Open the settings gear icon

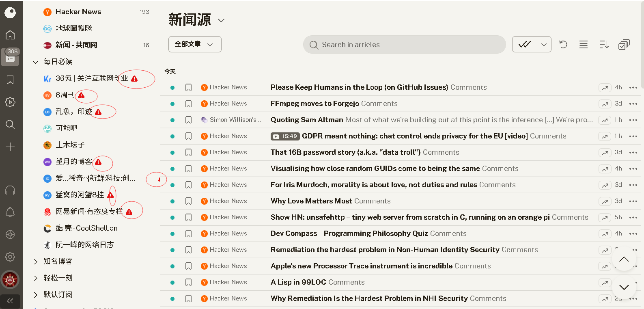coord(10,257)
